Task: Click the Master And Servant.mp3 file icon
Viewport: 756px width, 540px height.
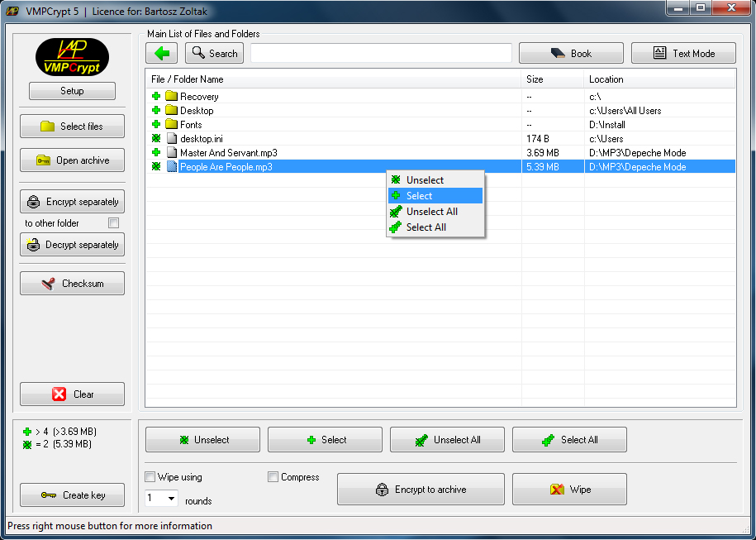Action: click(172, 152)
